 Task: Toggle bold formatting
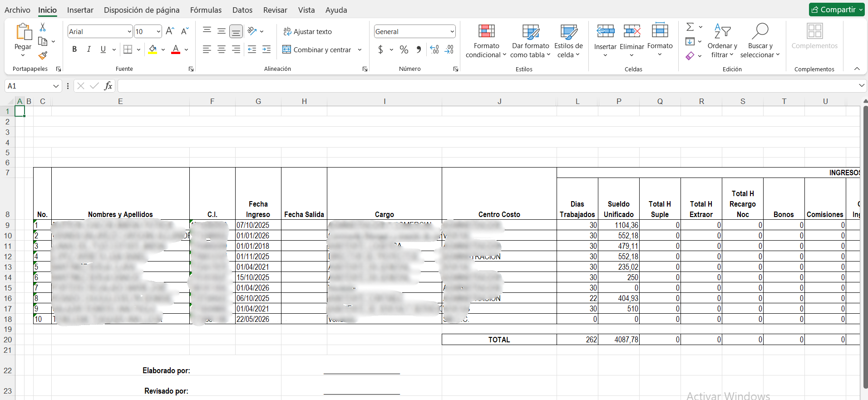coord(74,49)
